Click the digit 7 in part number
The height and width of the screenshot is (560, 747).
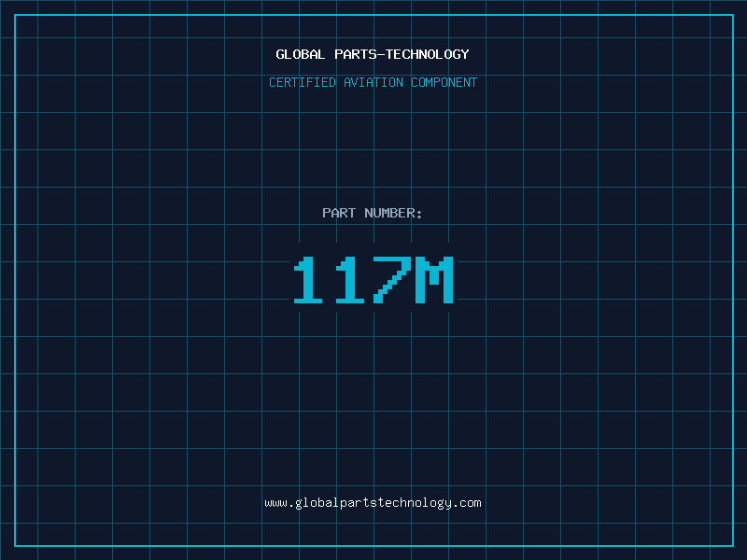pos(393,280)
